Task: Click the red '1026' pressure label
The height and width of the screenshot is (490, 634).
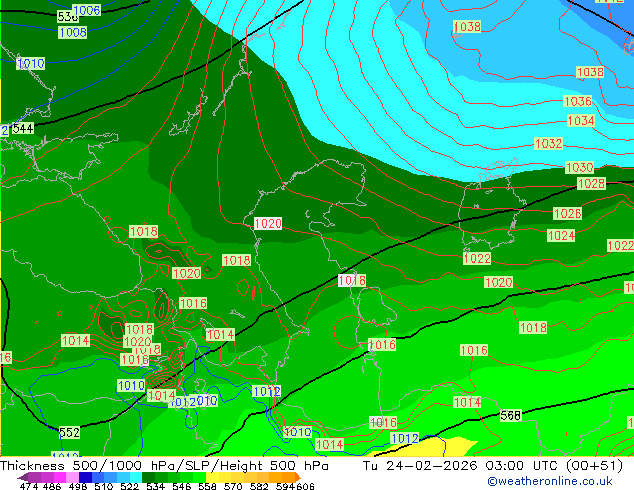Action: [x=567, y=213]
